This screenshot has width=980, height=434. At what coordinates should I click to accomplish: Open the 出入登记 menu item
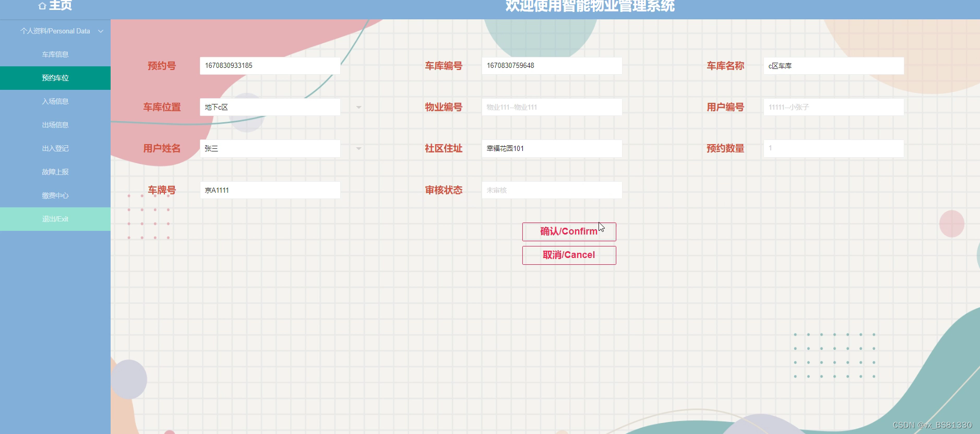click(x=55, y=149)
